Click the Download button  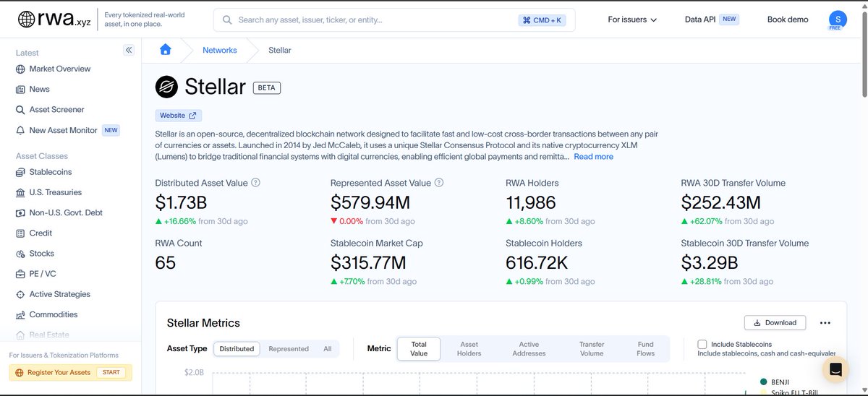coord(775,323)
